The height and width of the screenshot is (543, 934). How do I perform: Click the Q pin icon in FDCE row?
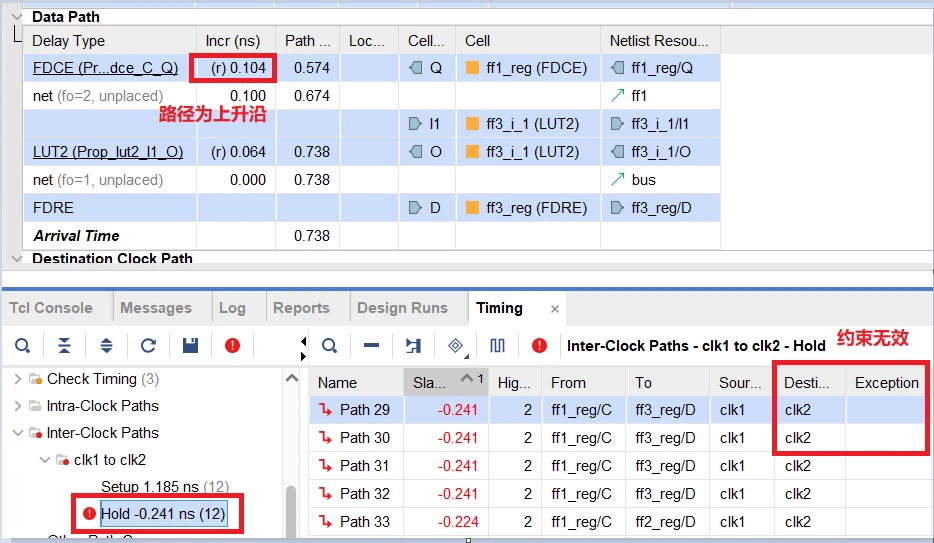[416, 68]
